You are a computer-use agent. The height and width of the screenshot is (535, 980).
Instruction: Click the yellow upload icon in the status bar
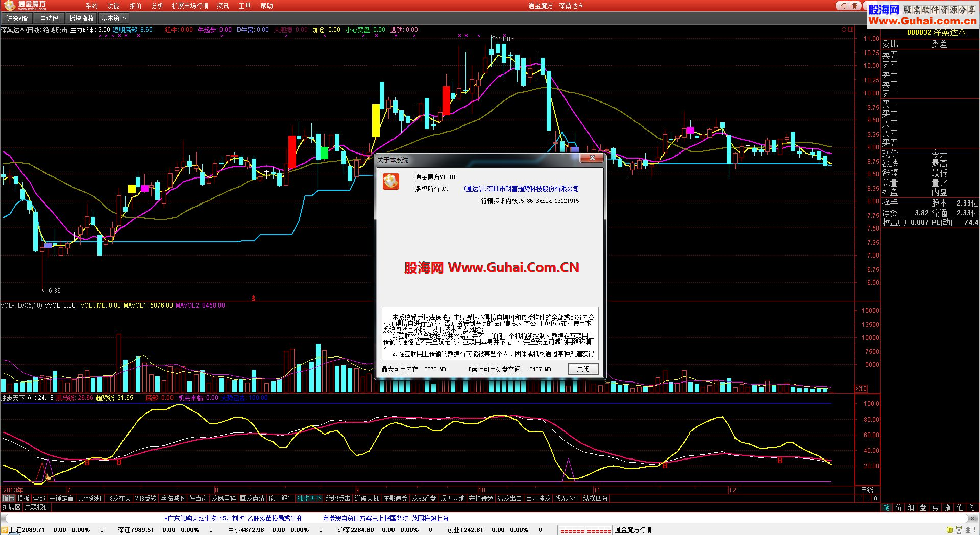pos(950,530)
